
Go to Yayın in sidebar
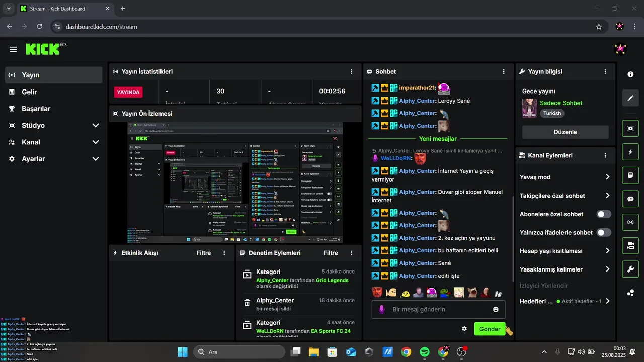coord(54,75)
